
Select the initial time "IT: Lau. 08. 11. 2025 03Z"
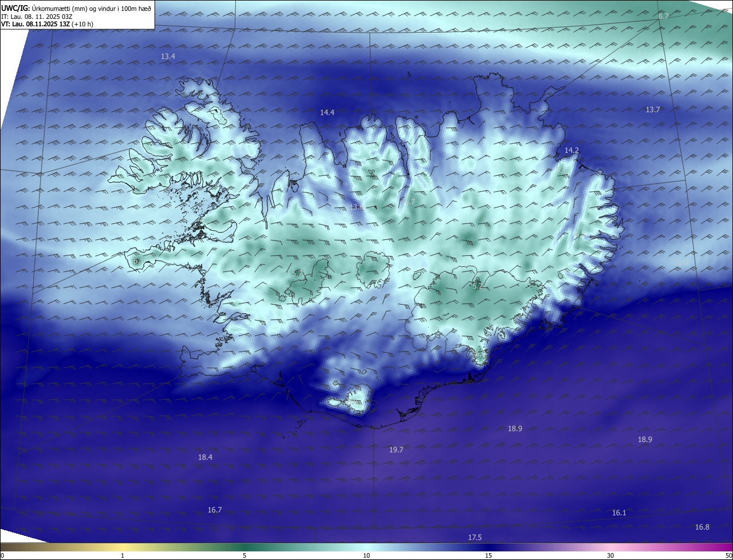38,16
